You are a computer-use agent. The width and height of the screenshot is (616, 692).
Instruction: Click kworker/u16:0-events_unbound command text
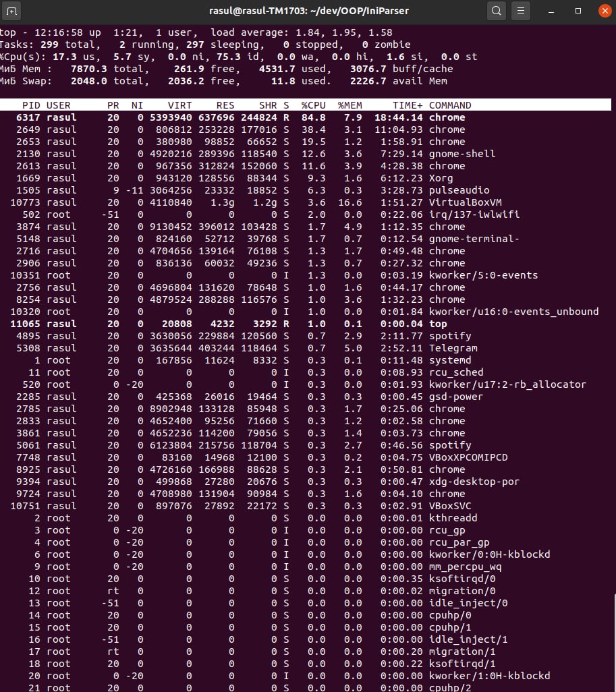[513, 312]
